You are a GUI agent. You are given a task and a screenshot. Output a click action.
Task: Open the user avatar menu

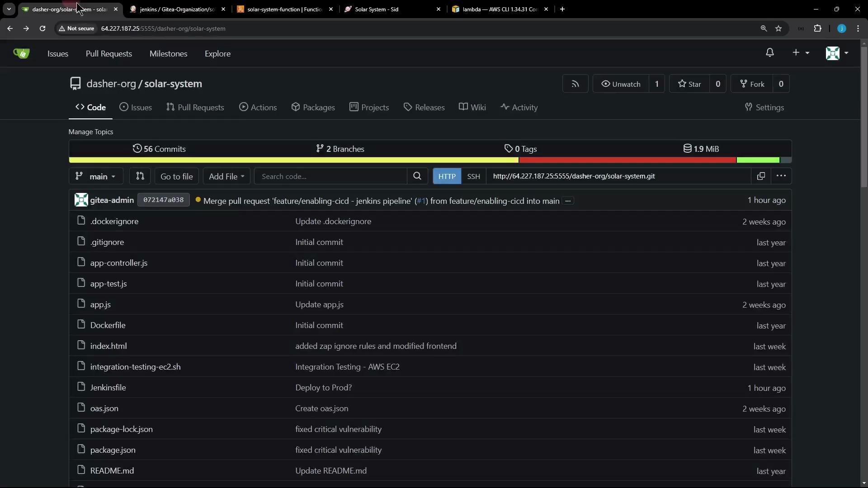point(837,53)
